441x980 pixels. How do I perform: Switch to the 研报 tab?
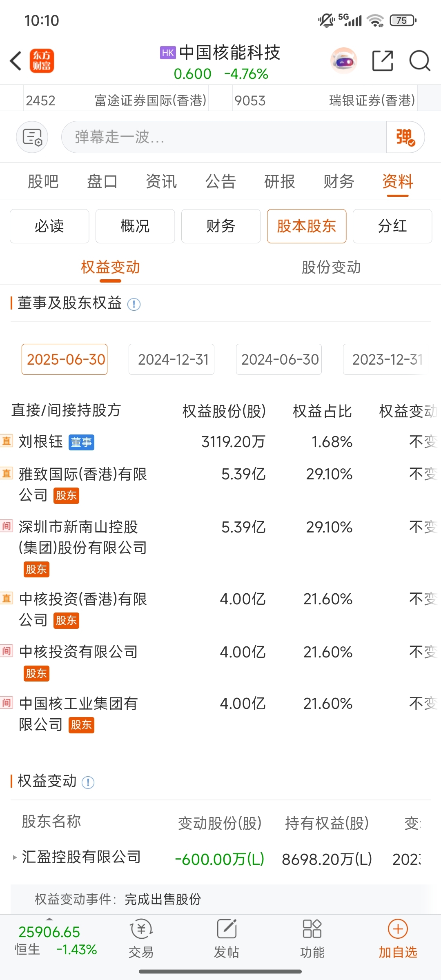[x=280, y=181]
